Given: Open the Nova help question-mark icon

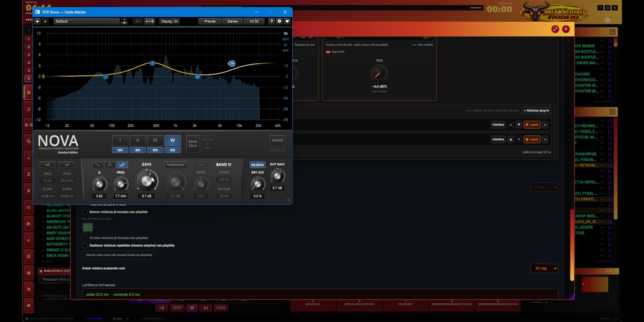Looking at the screenshot, I should (x=272, y=21).
